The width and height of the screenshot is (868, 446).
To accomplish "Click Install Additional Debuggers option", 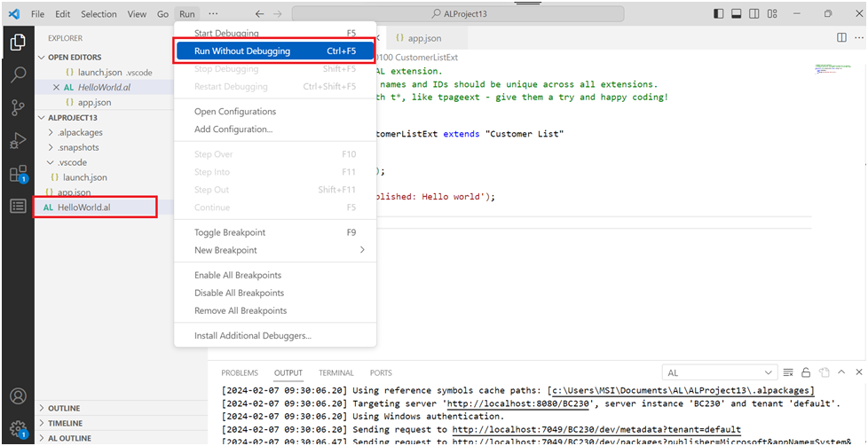I will 252,335.
